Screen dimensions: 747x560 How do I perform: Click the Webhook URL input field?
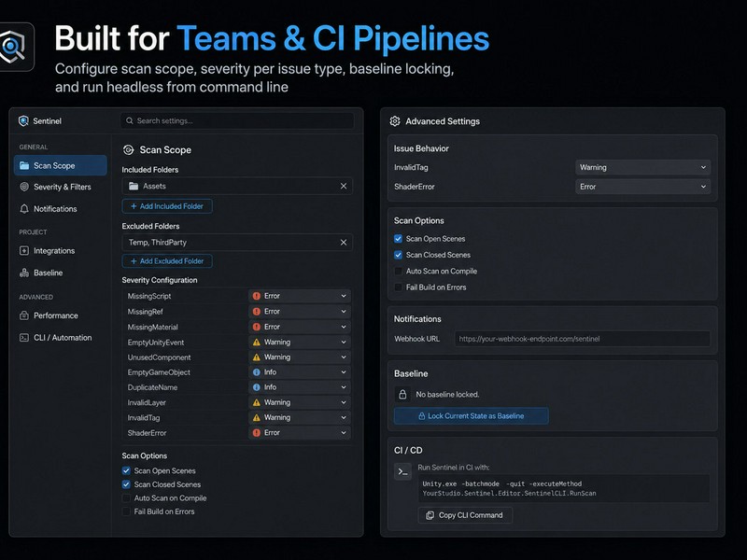(x=582, y=339)
